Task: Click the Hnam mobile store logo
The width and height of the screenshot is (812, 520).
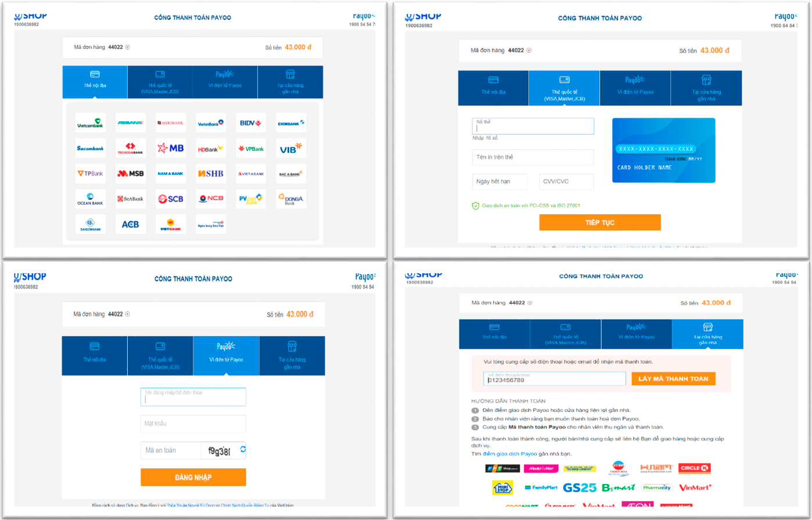Action: coord(656,468)
